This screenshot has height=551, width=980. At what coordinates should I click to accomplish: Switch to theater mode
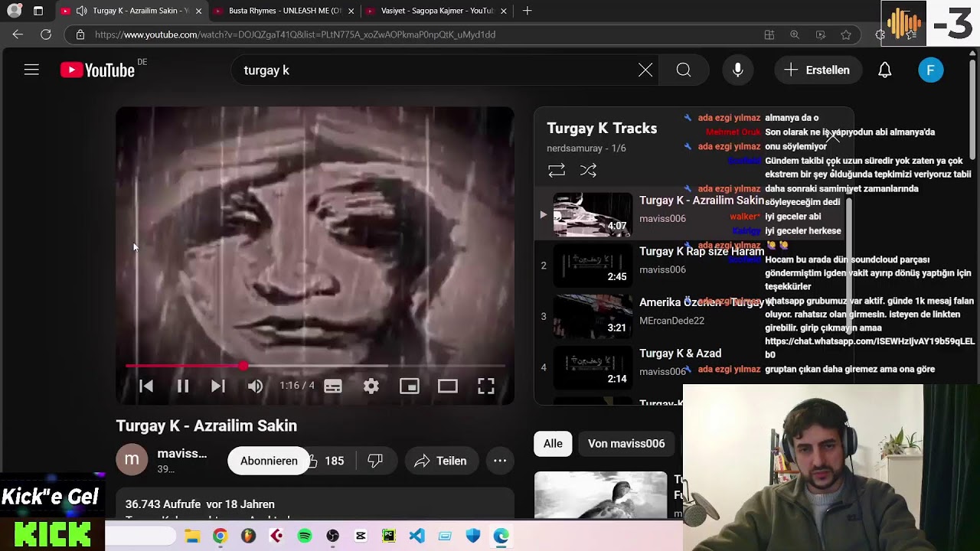448,386
